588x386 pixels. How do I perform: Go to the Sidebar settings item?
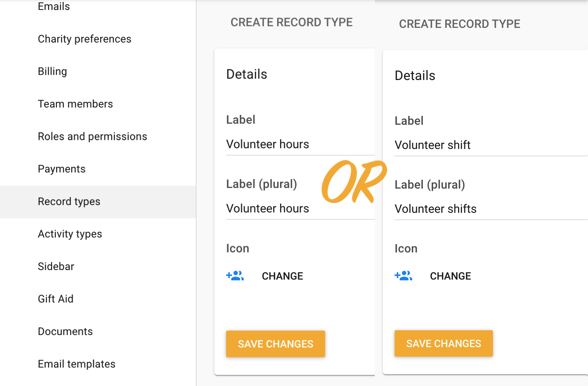[x=56, y=266]
